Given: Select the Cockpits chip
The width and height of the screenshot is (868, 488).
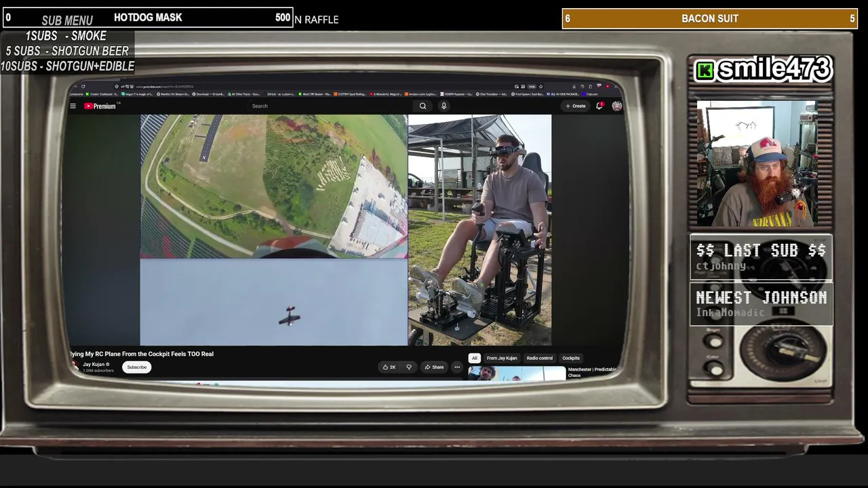Looking at the screenshot, I should click(571, 358).
